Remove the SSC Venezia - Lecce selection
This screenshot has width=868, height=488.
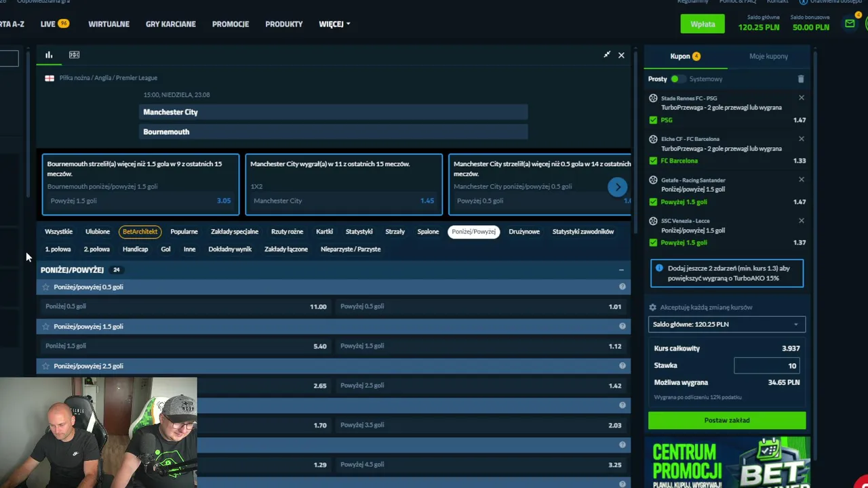pos(802,220)
